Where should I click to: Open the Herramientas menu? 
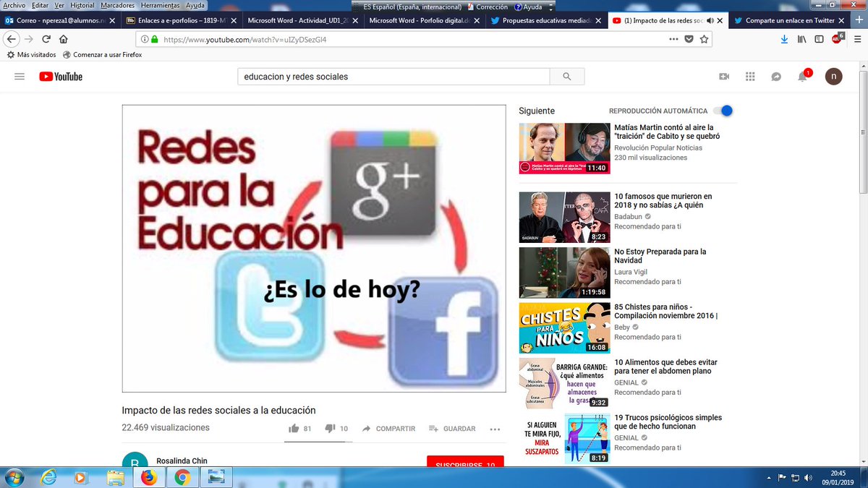pyautogui.click(x=161, y=6)
